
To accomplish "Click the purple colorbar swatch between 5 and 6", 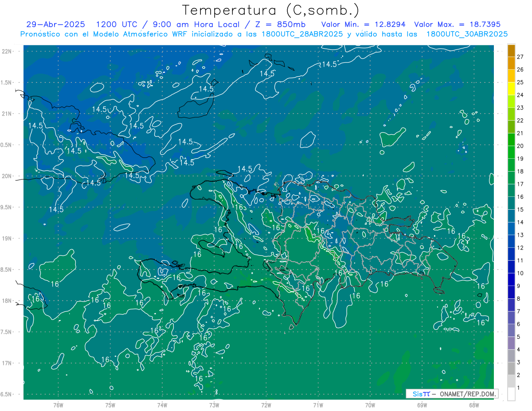I will tap(511, 331).
